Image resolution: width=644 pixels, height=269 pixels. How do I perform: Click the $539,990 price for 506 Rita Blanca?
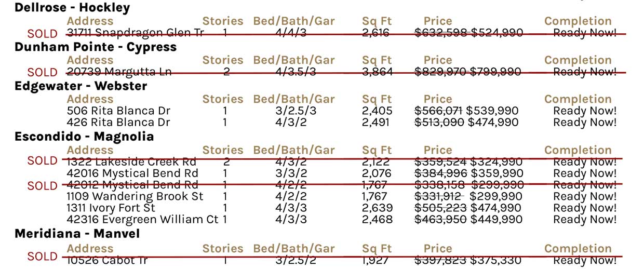click(x=492, y=111)
